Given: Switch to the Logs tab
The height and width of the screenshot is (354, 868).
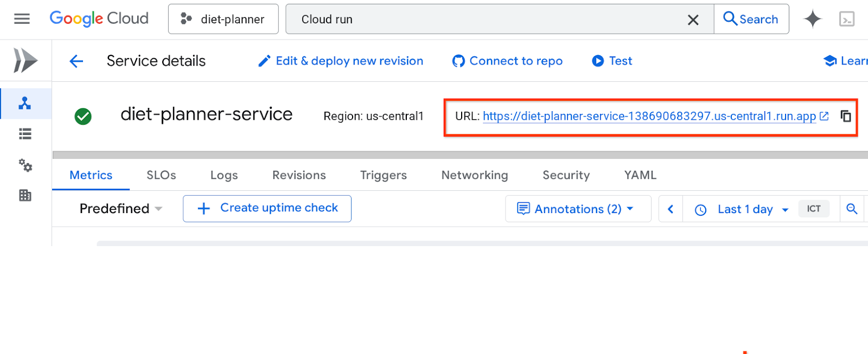Looking at the screenshot, I should click(x=224, y=175).
